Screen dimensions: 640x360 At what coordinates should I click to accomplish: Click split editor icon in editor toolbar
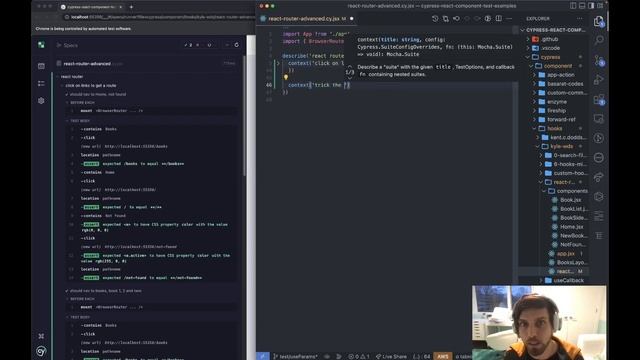[x=498, y=19]
